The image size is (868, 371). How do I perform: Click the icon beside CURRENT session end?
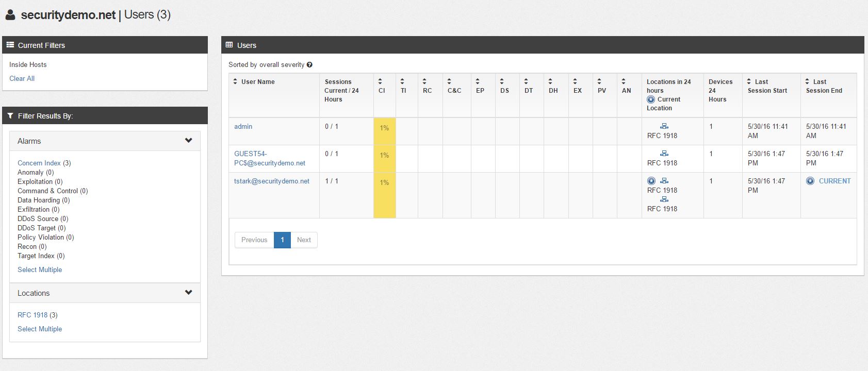click(x=810, y=181)
